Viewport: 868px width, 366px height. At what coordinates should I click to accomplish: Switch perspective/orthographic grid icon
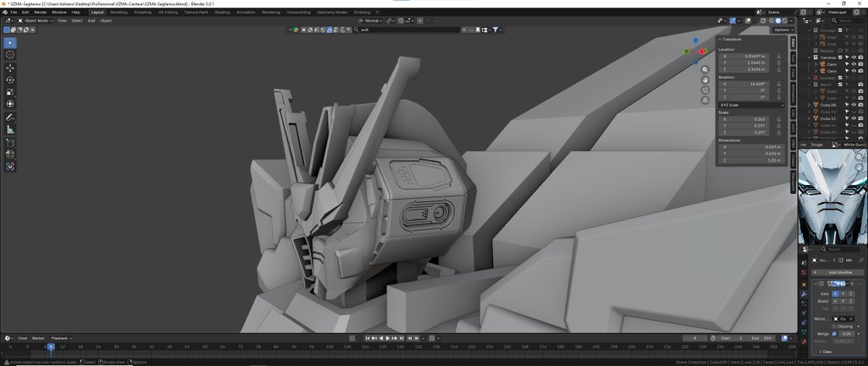point(705,100)
